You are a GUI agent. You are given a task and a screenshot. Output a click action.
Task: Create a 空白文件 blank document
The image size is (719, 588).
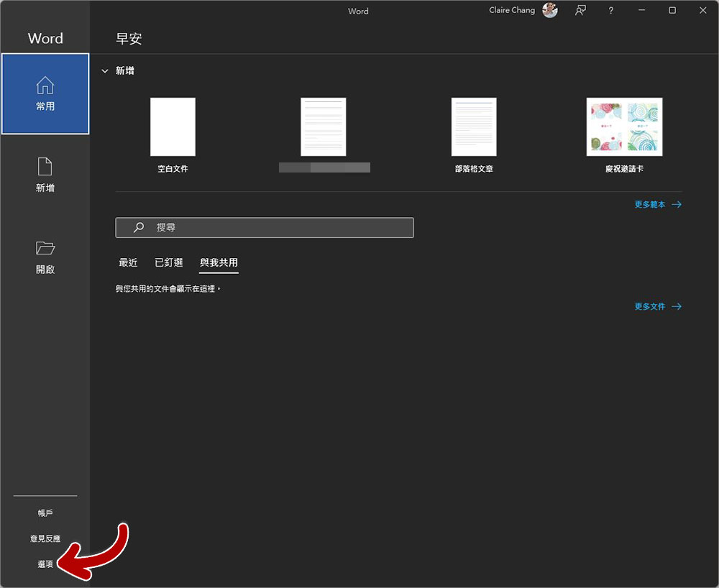(x=173, y=127)
